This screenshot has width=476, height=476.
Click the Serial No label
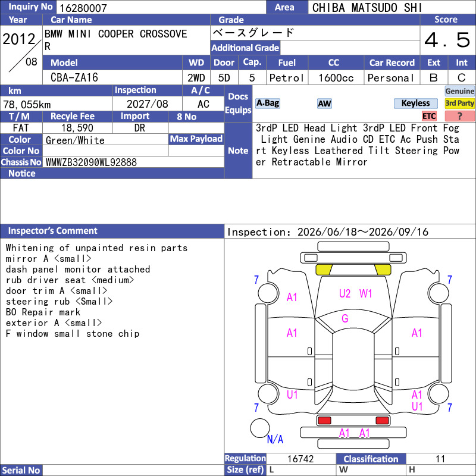tap(21, 470)
